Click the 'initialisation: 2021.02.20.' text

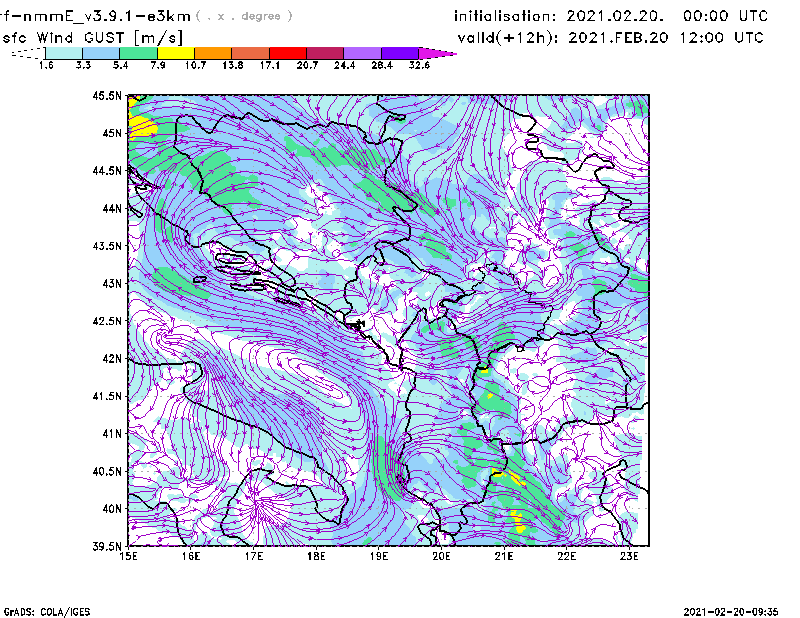[x=559, y=16]
